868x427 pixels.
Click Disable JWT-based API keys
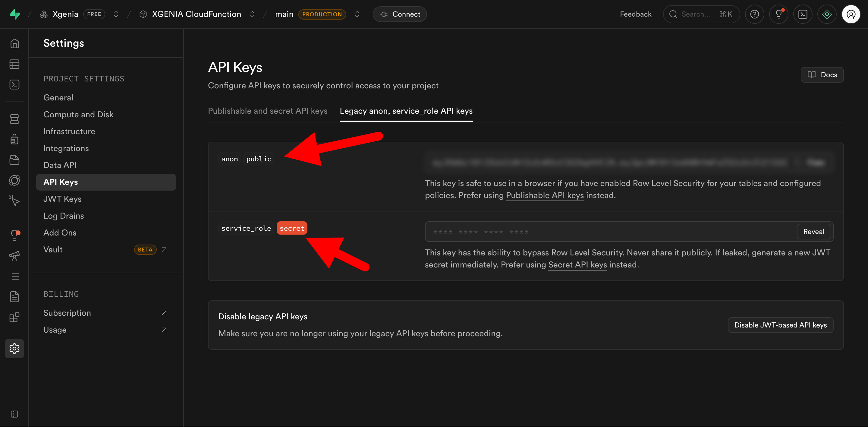[x=780, y=325]
